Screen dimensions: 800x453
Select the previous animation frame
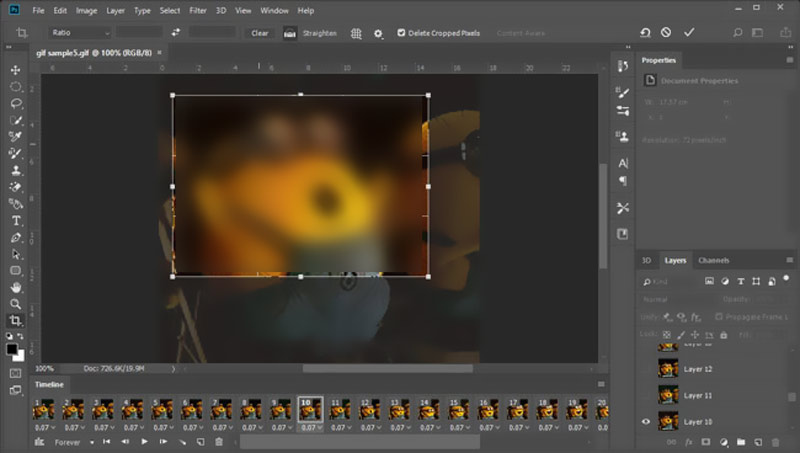126,442
